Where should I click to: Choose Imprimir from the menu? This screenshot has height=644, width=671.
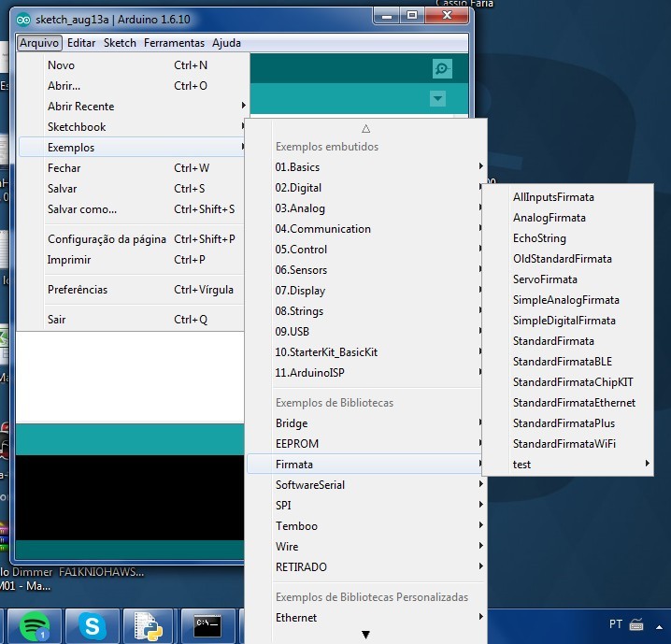pos(132,259)
